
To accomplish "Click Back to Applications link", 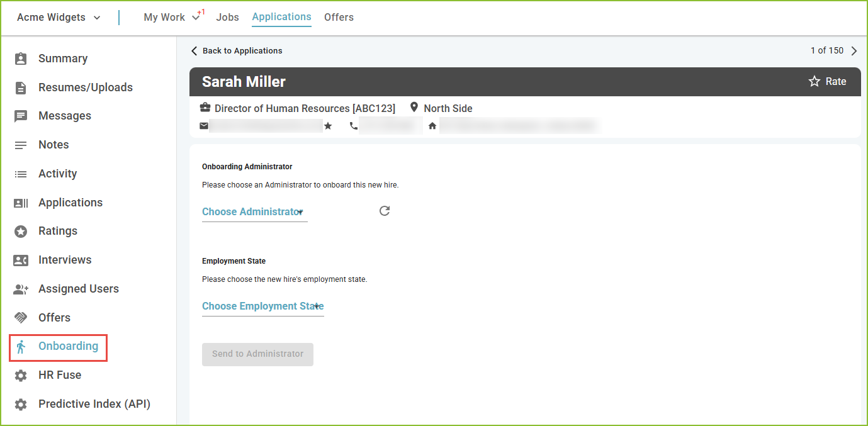I will (237, 51).
